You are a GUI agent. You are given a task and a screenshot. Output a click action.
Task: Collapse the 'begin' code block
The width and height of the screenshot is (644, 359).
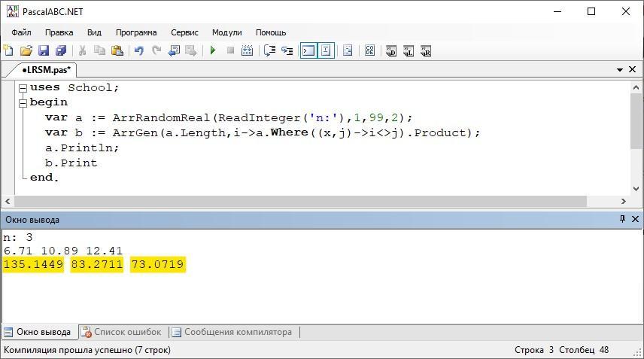point(23,102)
